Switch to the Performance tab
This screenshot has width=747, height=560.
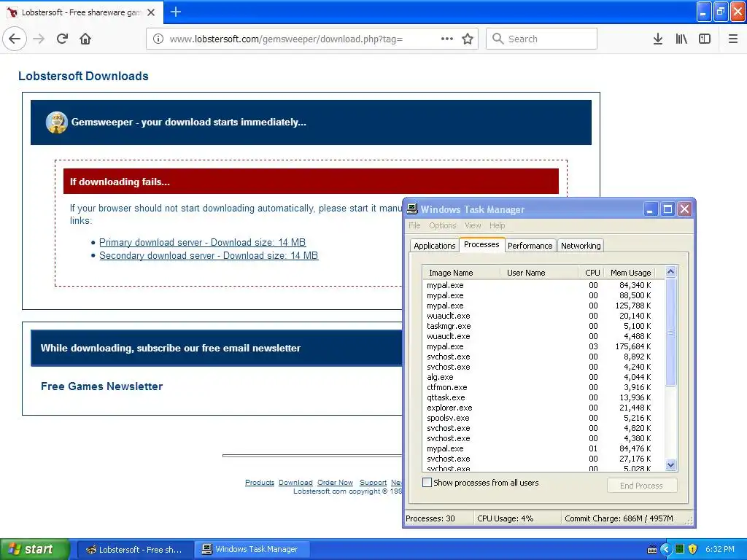[x=530, y=246]
